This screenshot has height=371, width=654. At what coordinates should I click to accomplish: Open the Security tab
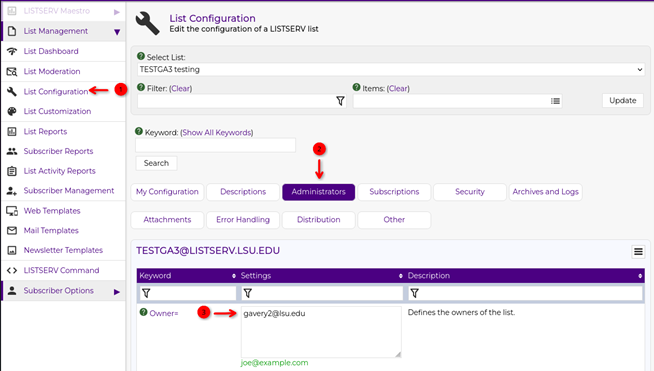pyautogui.click(x=470, y=192)
